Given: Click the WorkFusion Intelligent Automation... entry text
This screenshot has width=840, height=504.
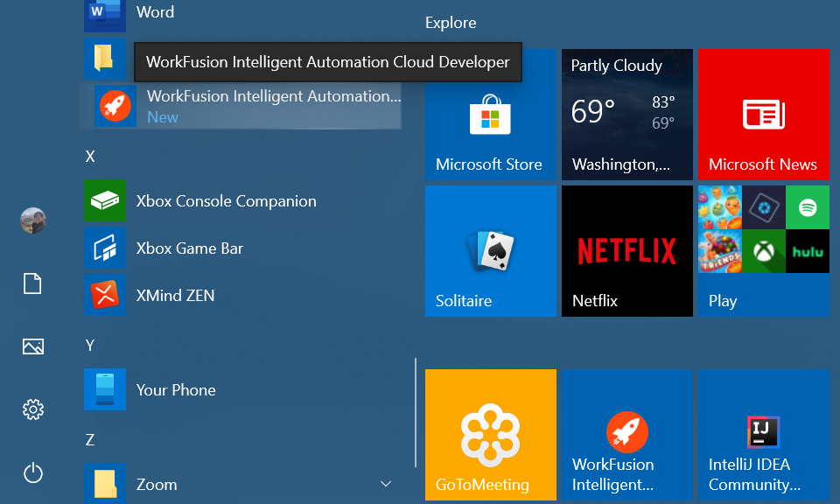Looking at the screenshot, I should (274, 96).
